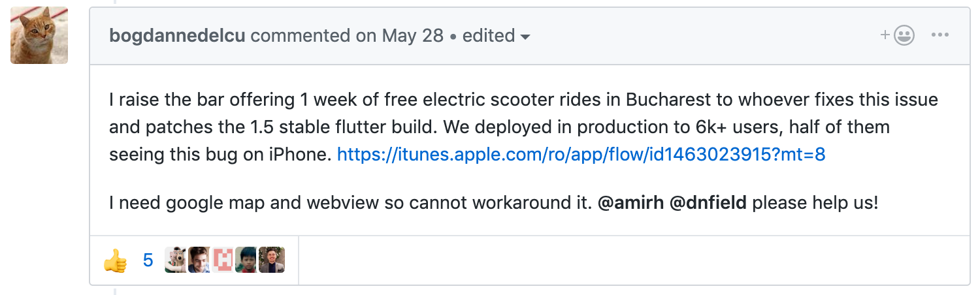Visit the @dnfield mention profile

[708, 203]
